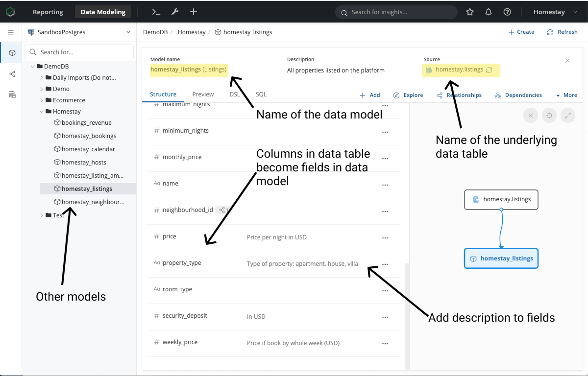Image resolution: width=588 pixels, height=376 pixels.
Task: Click the + Create button
Action: (x=521, y=32)
